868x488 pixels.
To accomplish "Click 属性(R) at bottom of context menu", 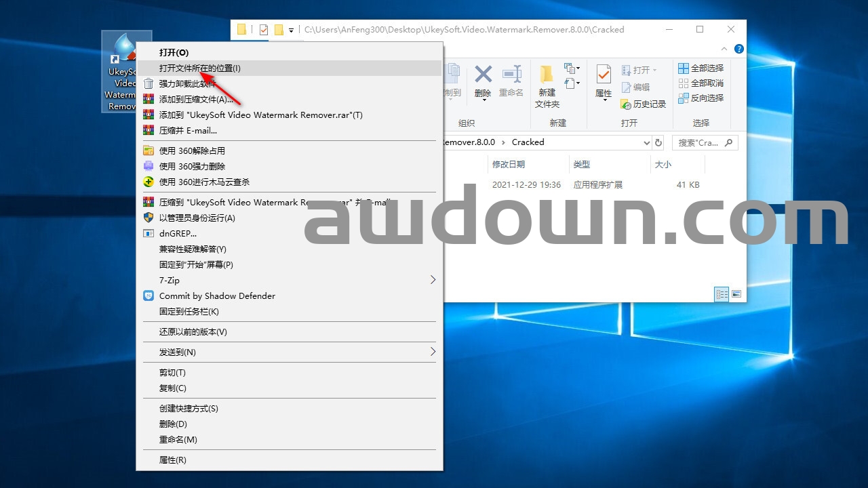I will pyautogui.click(x=172, y=460).
